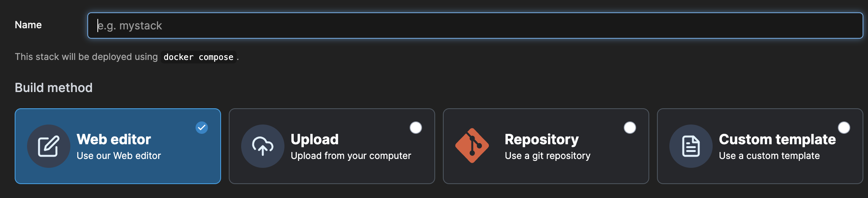Click the Upload cloud arrow icon
Viewport: 868px width, 198px height.
pyautogui.click(x=263, y=146)
